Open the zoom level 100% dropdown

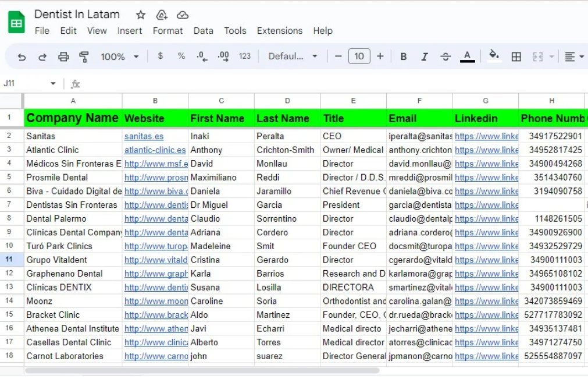coord(119,56)
